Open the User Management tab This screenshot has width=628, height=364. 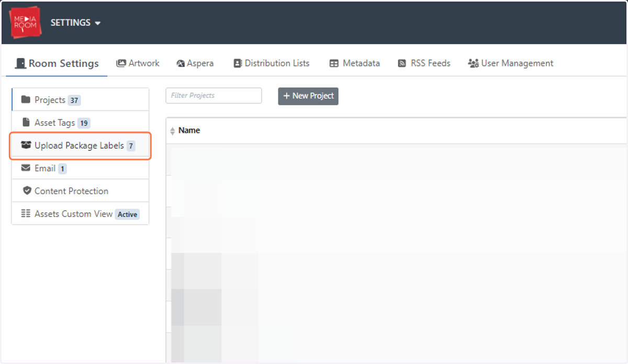(x=510, y=63)
